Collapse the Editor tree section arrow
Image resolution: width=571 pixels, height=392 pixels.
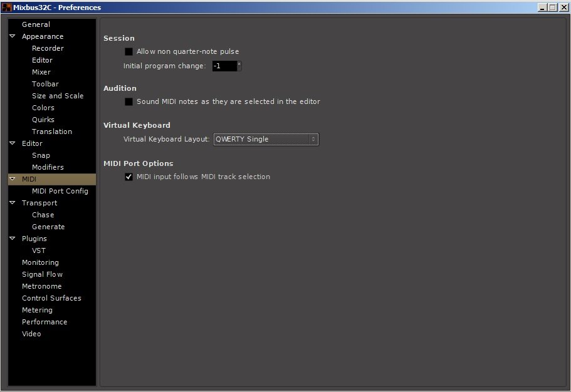(13, 143)
